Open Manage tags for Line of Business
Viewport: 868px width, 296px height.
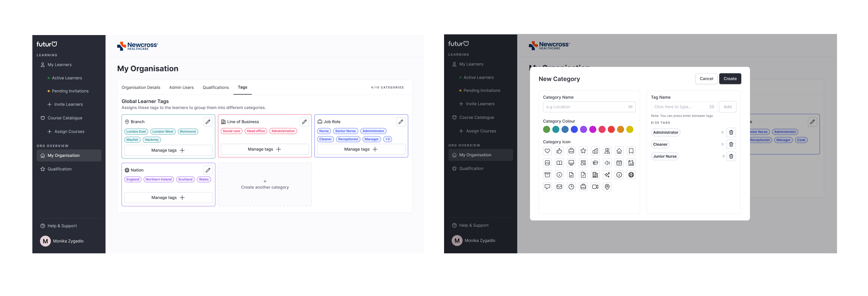point(265,149)
